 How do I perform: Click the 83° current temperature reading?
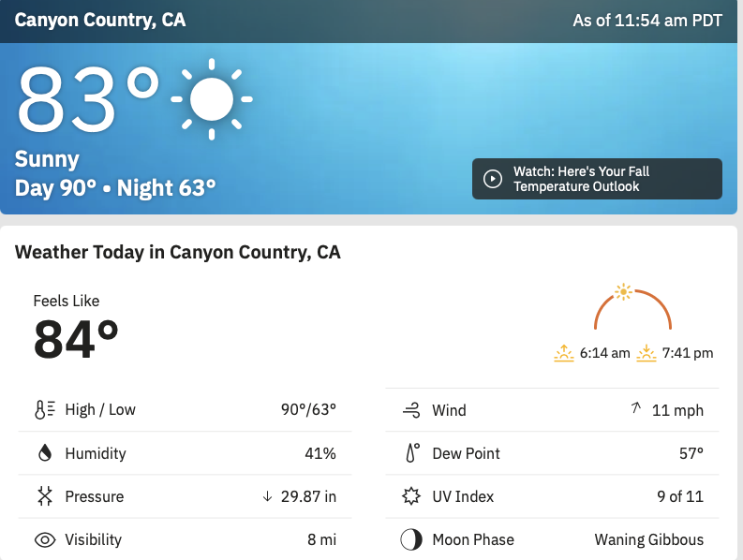coord(88,99)
